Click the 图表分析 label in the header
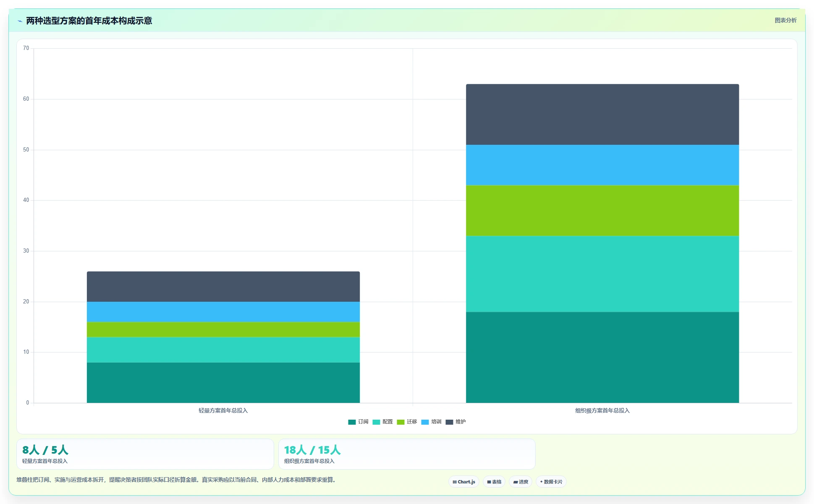This screenshot has width=814, height=504. (785, 20)
